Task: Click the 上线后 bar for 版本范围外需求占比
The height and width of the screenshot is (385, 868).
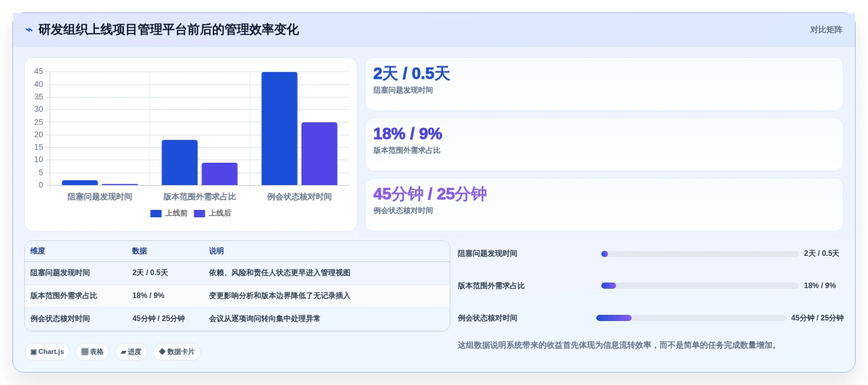Action: pos(220,174)
